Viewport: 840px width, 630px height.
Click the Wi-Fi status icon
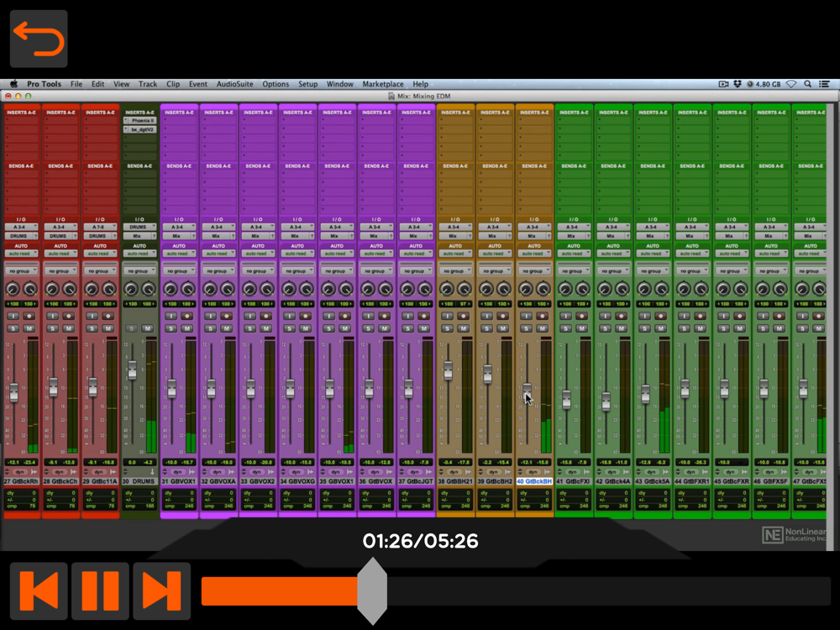791,83
